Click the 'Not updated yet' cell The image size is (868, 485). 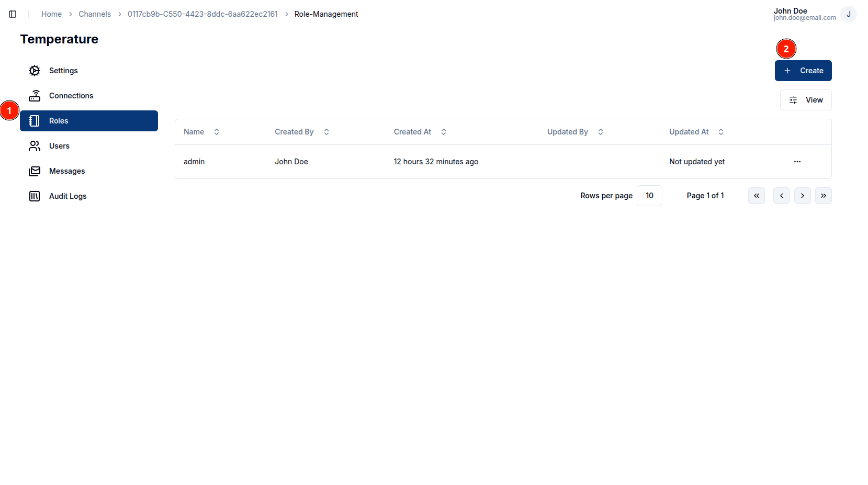(697, 162)
